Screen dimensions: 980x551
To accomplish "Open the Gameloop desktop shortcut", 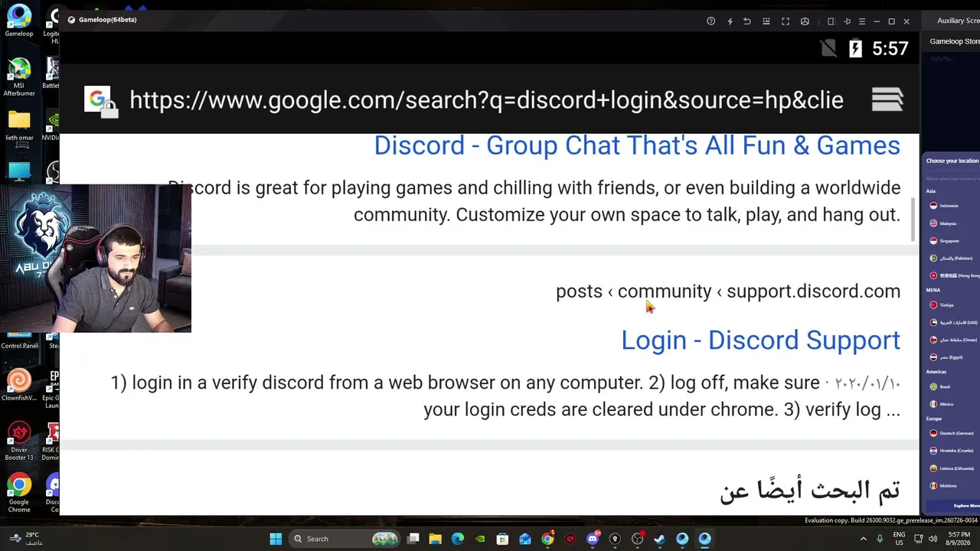I will coord(19,21).
